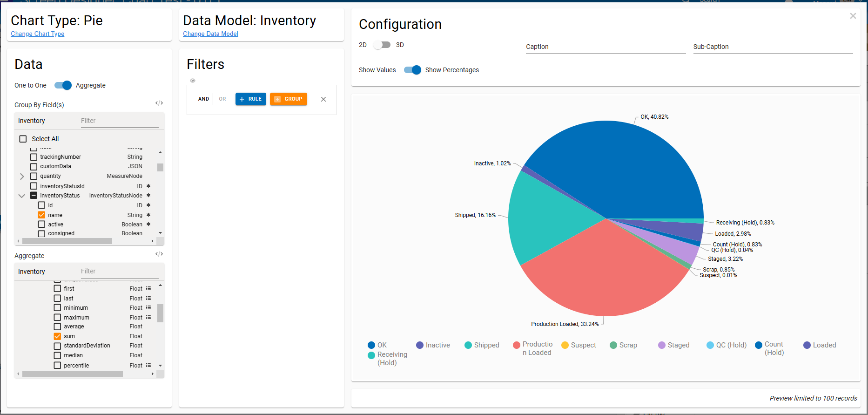Open code view for Group By Field(s)
Image resolution: width=868 pixels, height=415 pixels.
[159, 103]
